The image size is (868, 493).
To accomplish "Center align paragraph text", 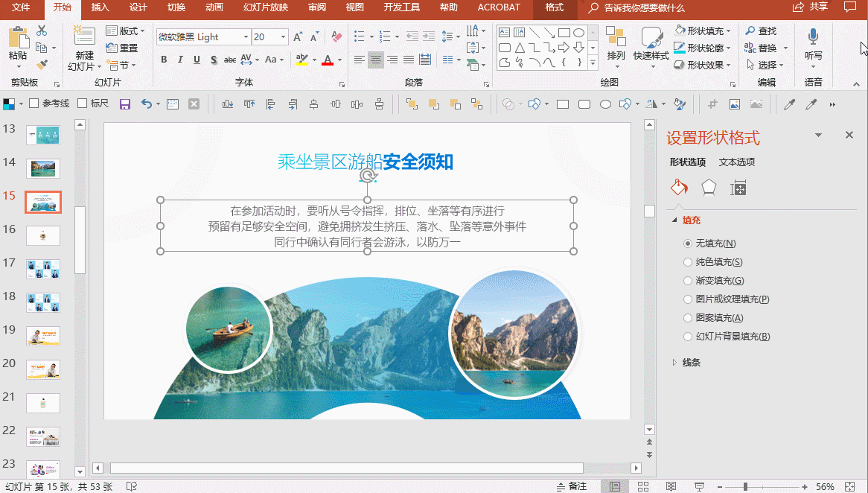I will (x=376, y=60).
